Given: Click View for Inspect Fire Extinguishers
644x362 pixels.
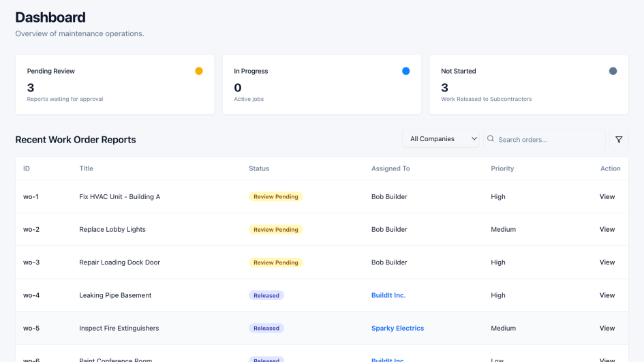Looking at the screenshot, I should 607,328.
